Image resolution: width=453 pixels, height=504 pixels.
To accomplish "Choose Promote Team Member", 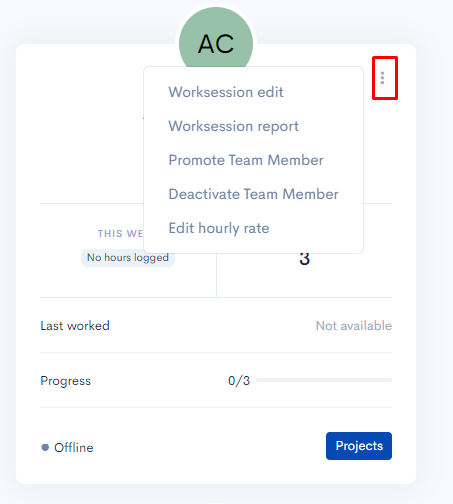I will [x=246, y=160].
